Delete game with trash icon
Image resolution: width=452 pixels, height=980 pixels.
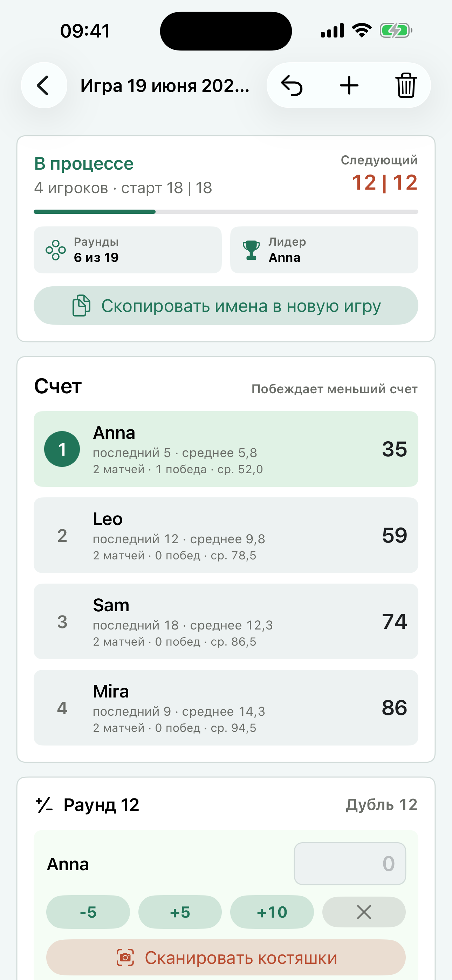pyautogui.click(x=406, y=85)
